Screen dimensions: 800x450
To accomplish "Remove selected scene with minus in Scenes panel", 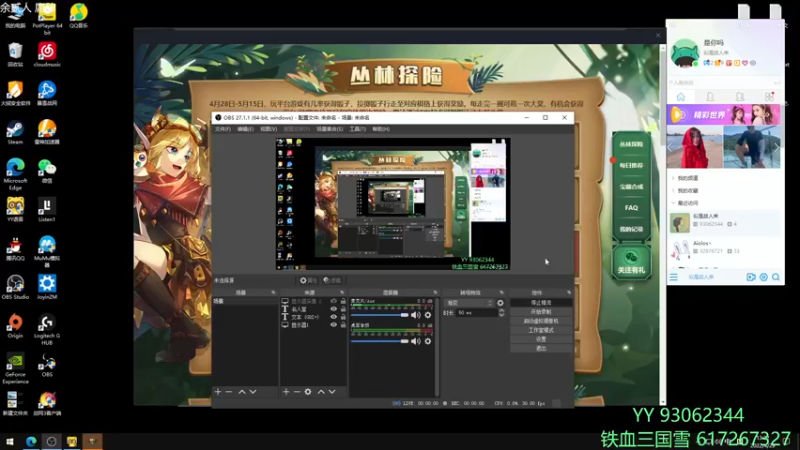I will 229,392.
